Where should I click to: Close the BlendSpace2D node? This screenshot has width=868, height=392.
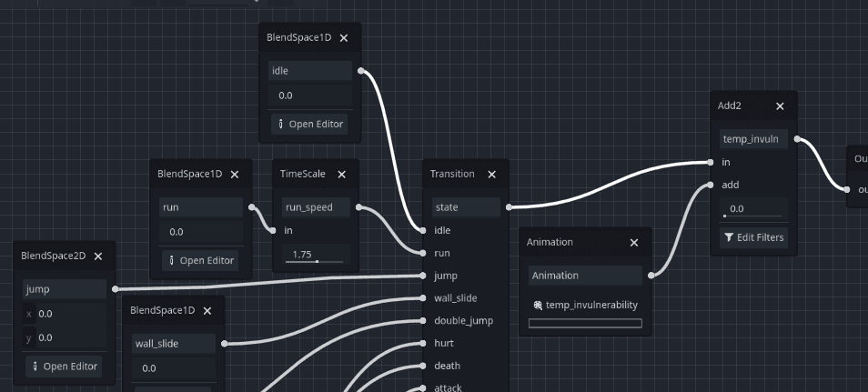(x=98, y=256)
